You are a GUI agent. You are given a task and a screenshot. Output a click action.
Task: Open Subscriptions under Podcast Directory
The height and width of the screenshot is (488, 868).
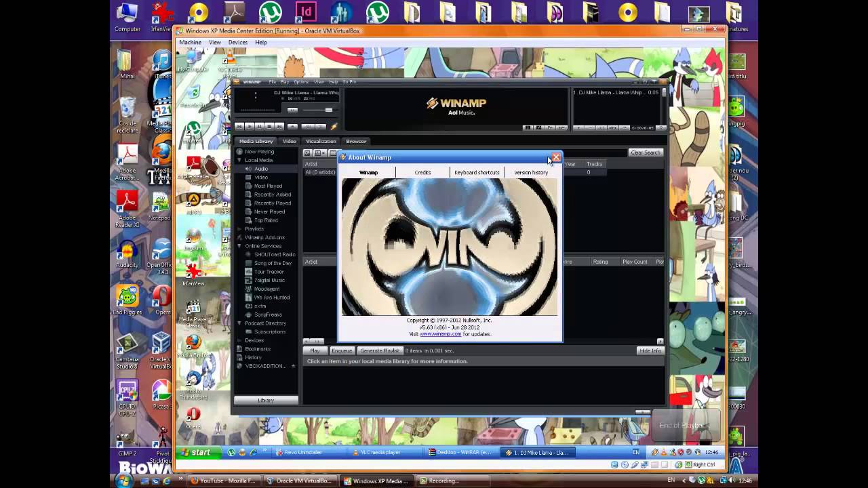pos(269,331)
